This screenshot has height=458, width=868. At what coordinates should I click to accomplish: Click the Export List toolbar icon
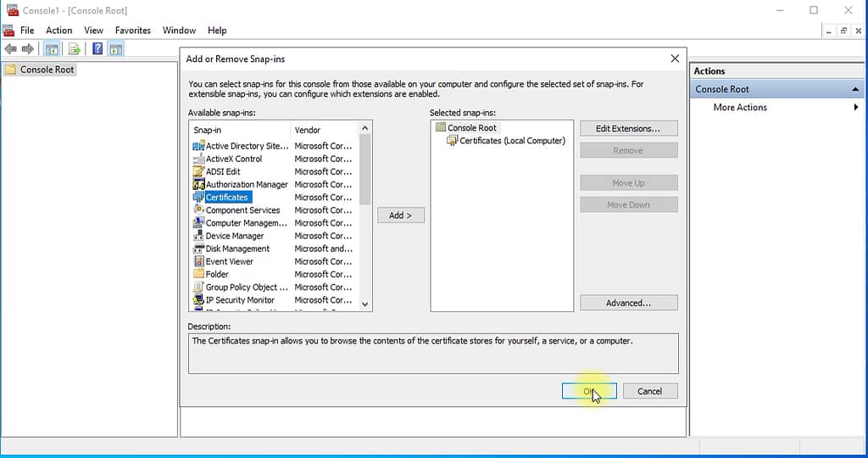tap(75, 49)
